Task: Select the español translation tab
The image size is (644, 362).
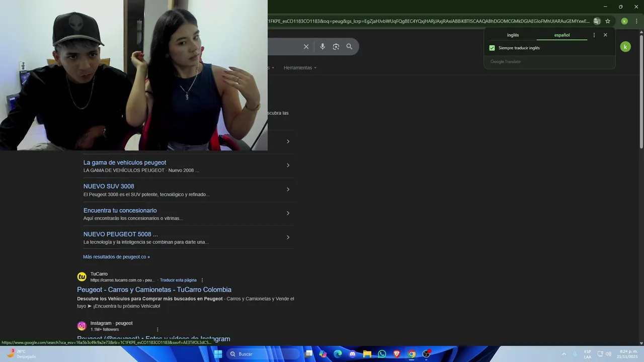Action: click(562, 35)
